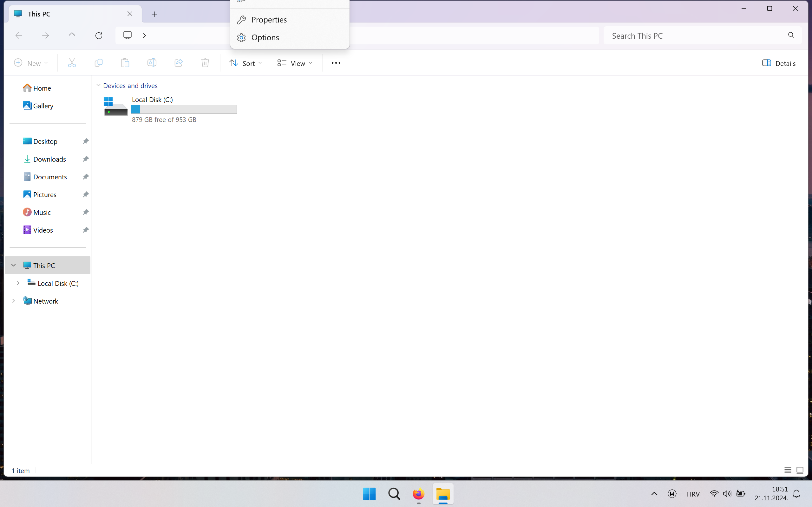This screenshot has height=507, width=812.
Task: Click the Refresh icon in navigation bar
Action: tap(99, 35)
